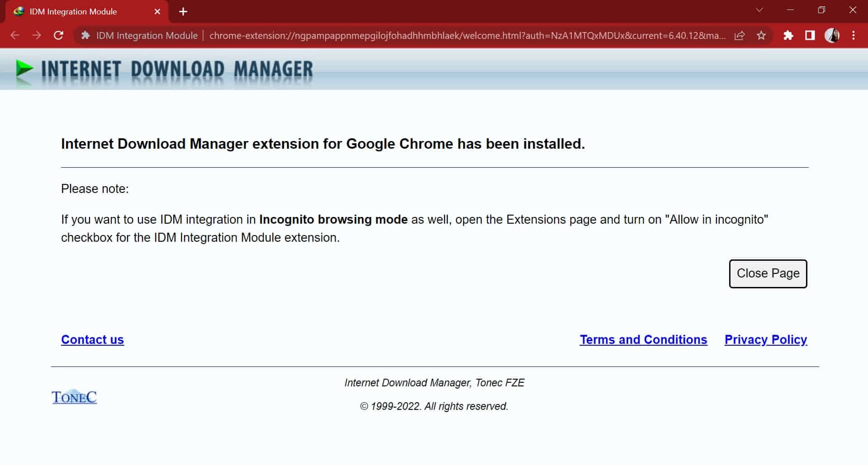Open the Chrome profile avatar
The image size is (868, 465).
832,35
